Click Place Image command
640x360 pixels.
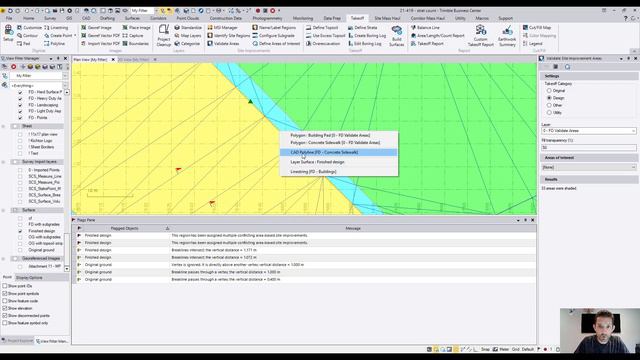tap(136, 27)
